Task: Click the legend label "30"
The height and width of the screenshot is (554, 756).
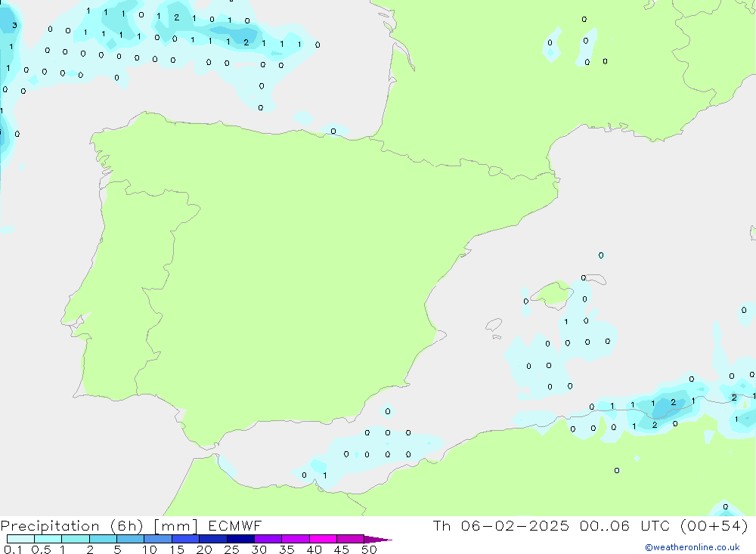Action: 259,549
